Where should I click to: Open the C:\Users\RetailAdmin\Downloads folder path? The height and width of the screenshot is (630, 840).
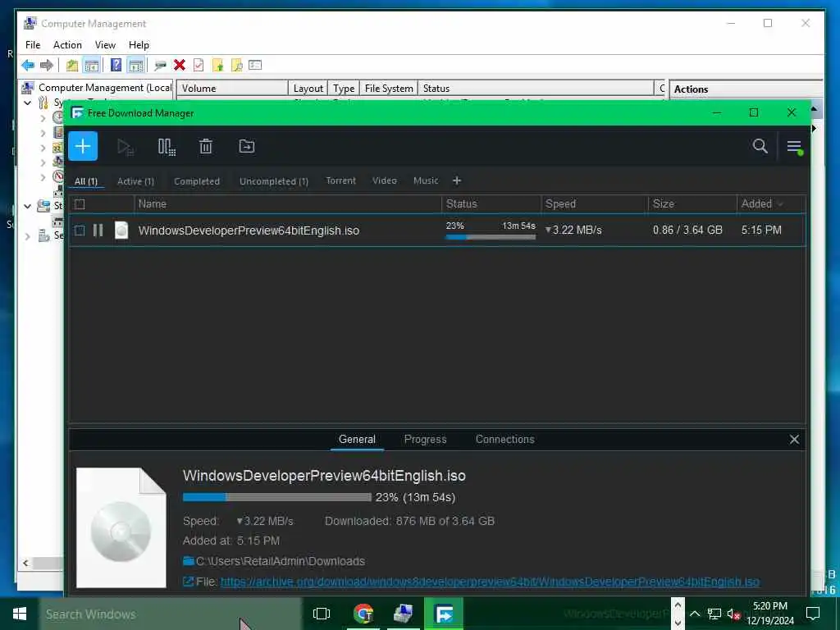[x=281, y=561]
